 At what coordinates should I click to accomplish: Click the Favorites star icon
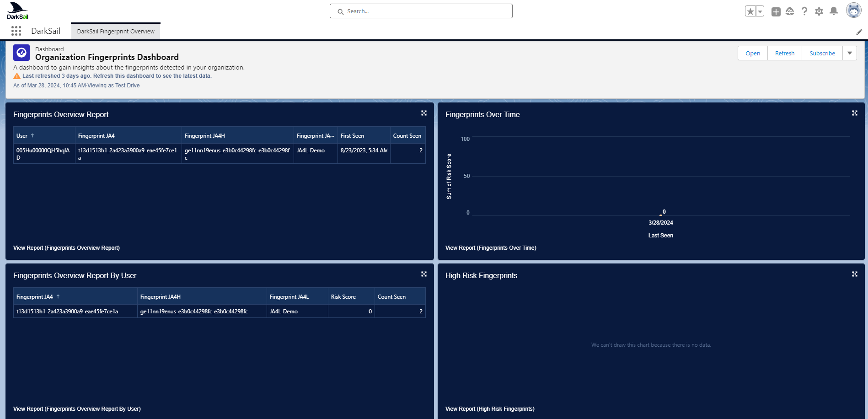coord(750,11)
